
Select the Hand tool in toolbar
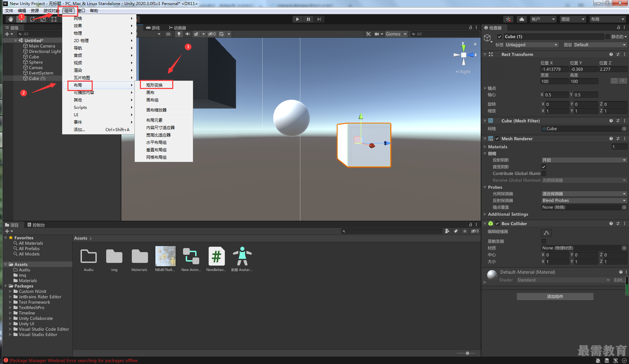pyautogui.click(x=11, y=19)
